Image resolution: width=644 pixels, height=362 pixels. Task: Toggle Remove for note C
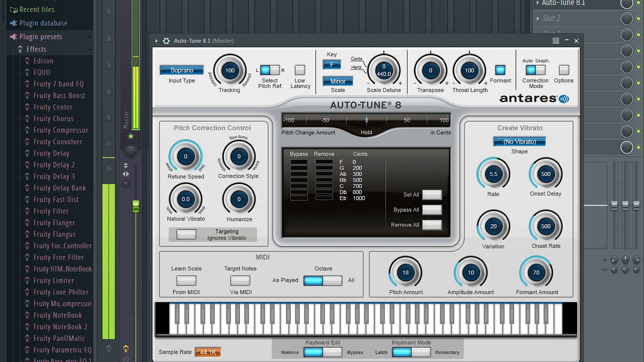[x=324, y=186]
